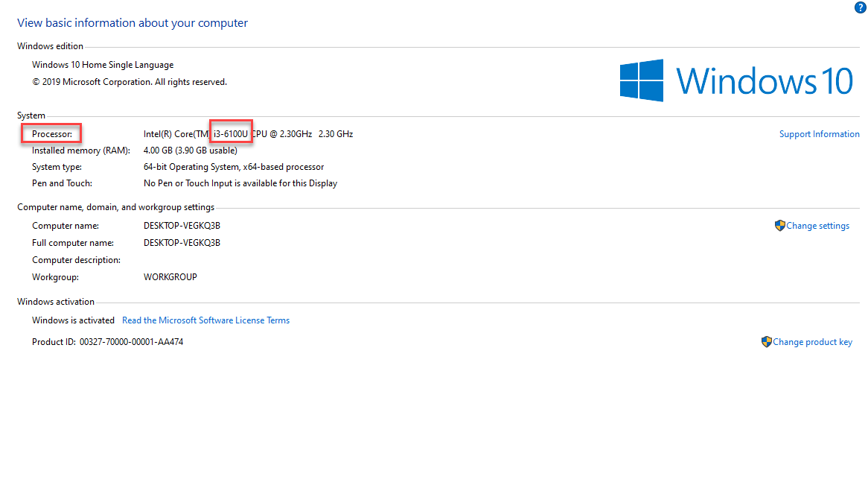
Task: Select the Product ID number
Action: click(x=131, y=342)
